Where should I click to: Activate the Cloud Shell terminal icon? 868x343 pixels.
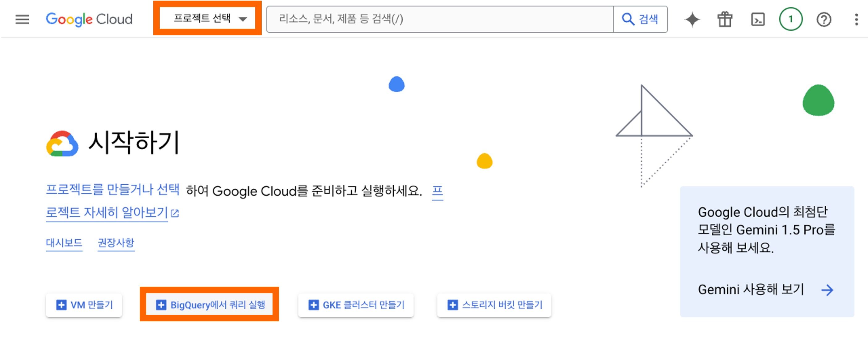point(758,19)
